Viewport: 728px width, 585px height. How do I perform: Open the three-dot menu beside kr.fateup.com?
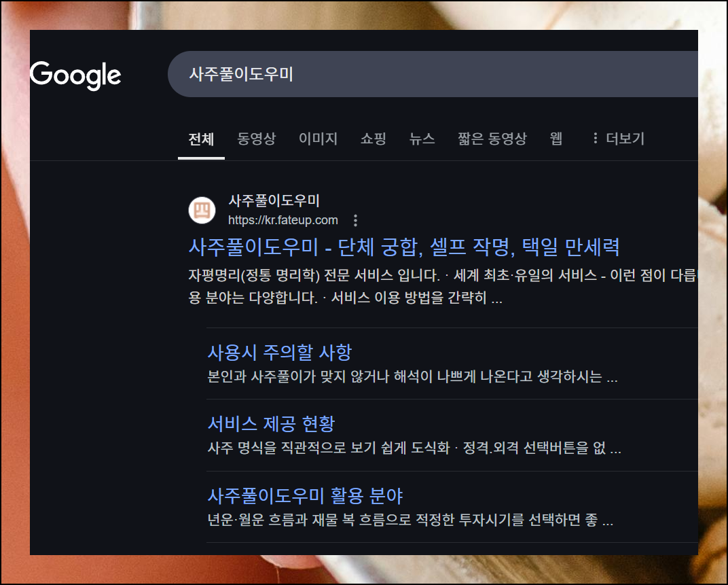click(356, 220)
